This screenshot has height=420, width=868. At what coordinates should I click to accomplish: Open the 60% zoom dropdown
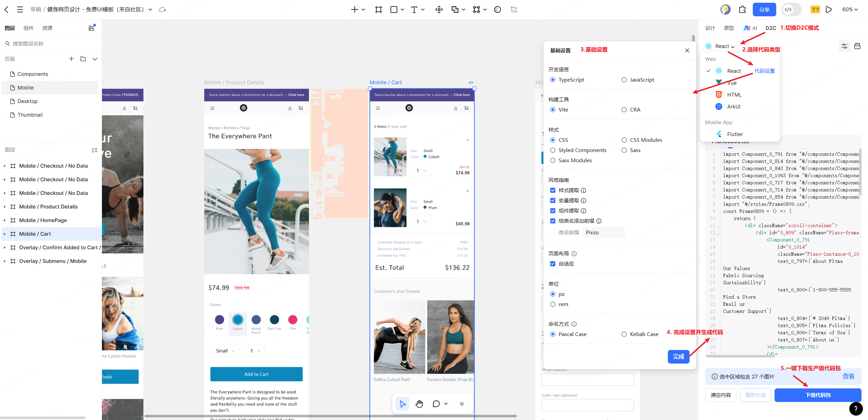coord(850,10)
